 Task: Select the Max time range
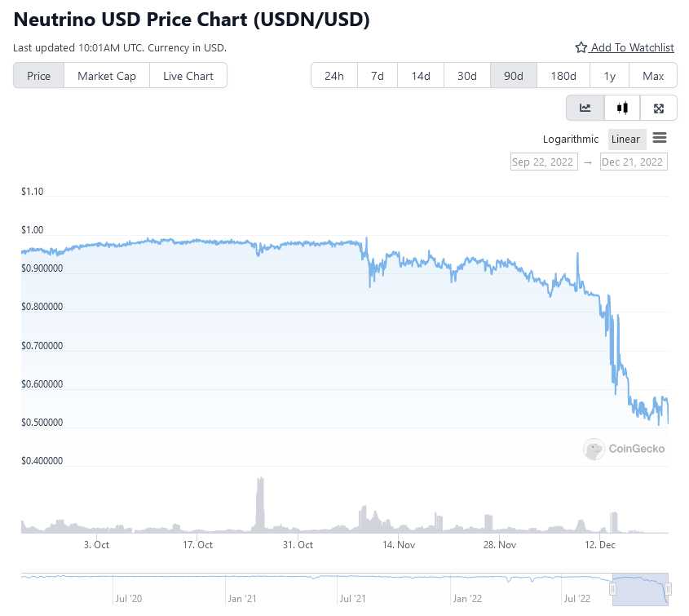pos(653,76)
